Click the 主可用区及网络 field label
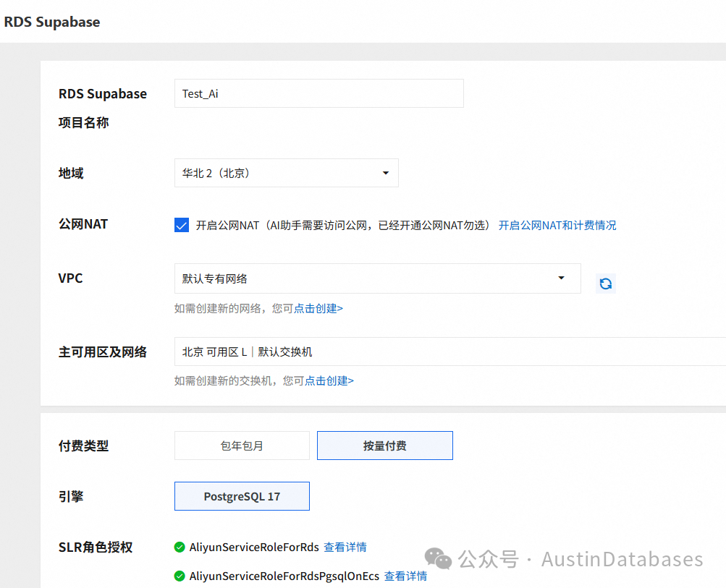This screenshot has height=588, width=726. click(102, 352)
